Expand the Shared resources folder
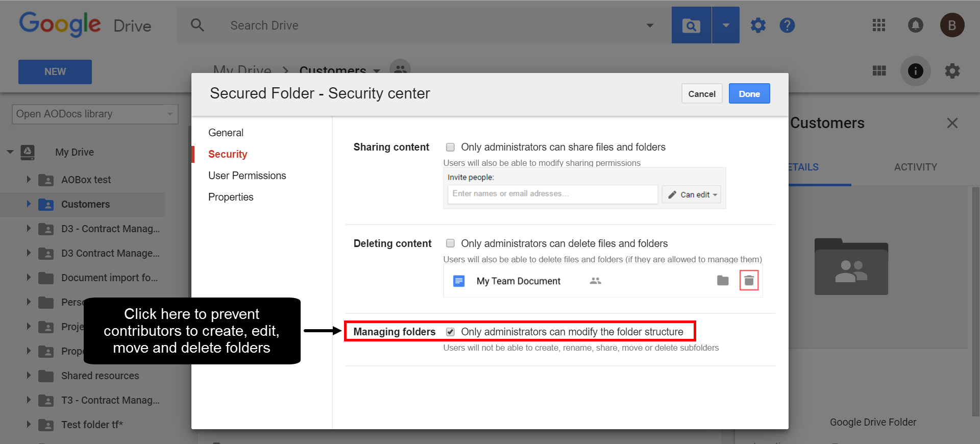The image size is (980, 444). point(29,376)
